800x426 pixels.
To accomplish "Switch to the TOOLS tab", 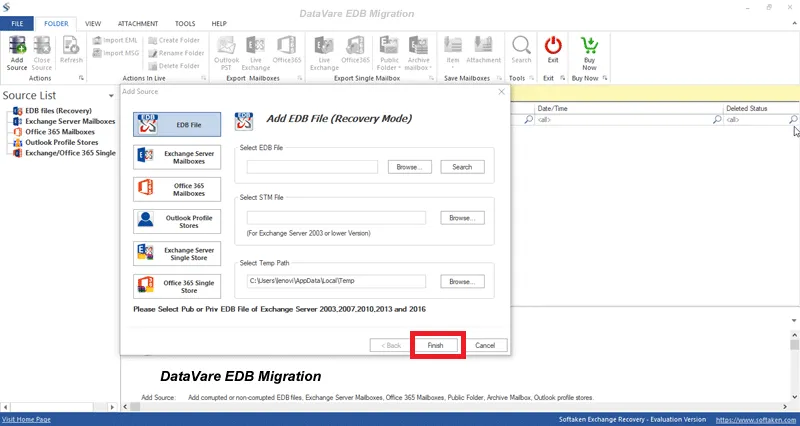I will [185, 23].
